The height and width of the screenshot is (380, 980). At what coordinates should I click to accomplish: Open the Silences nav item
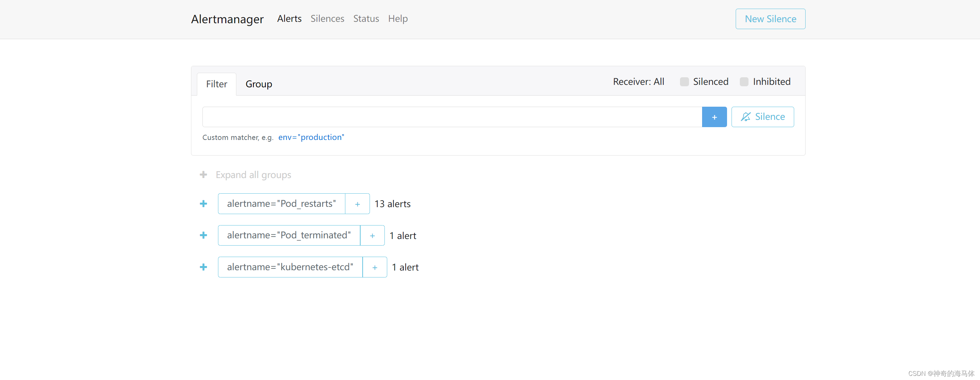tap(327, 19)
